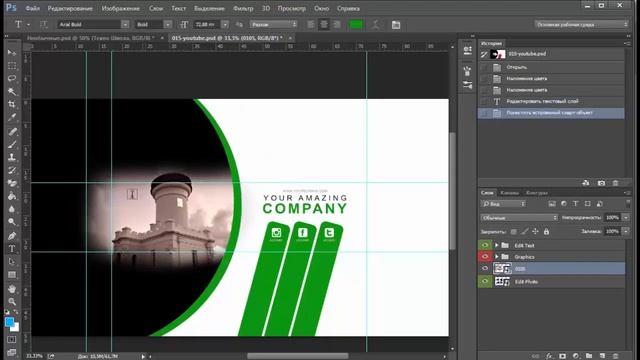Select the Move tool
Viewport: 640px width, 360px height.
[12, 53]
